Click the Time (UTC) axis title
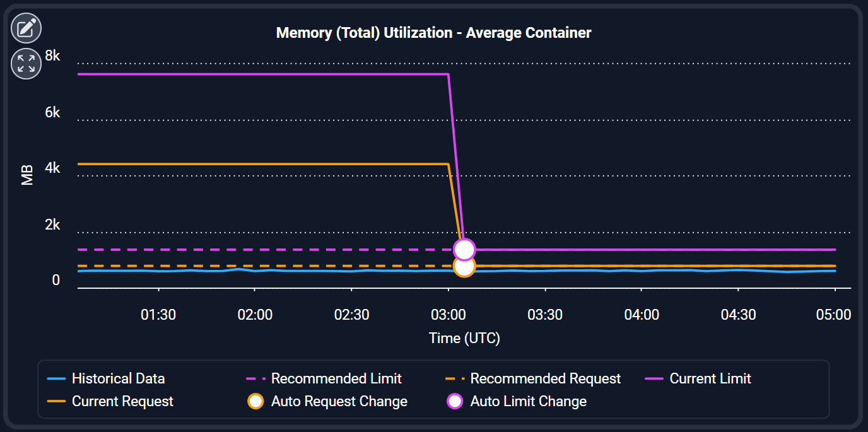The width and height of the screenshot is (868, 432). [464, 338]
